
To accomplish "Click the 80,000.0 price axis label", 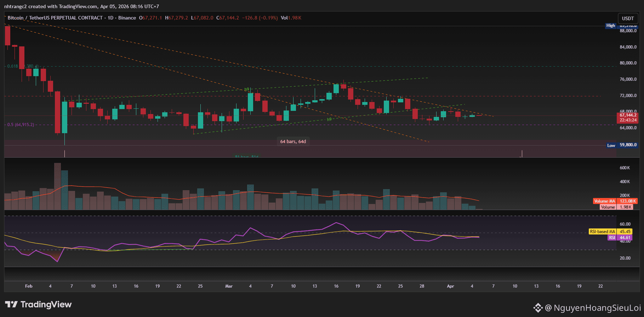I will click(628, 63).
